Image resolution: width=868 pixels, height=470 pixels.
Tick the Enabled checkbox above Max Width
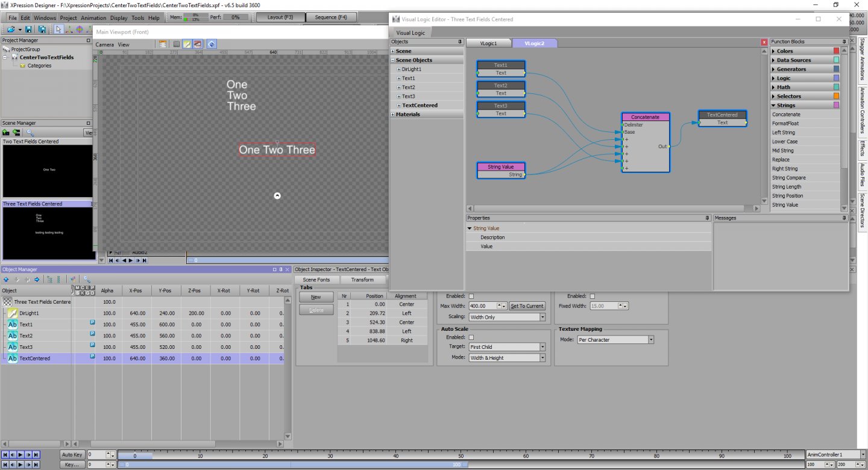pos(471,296)
